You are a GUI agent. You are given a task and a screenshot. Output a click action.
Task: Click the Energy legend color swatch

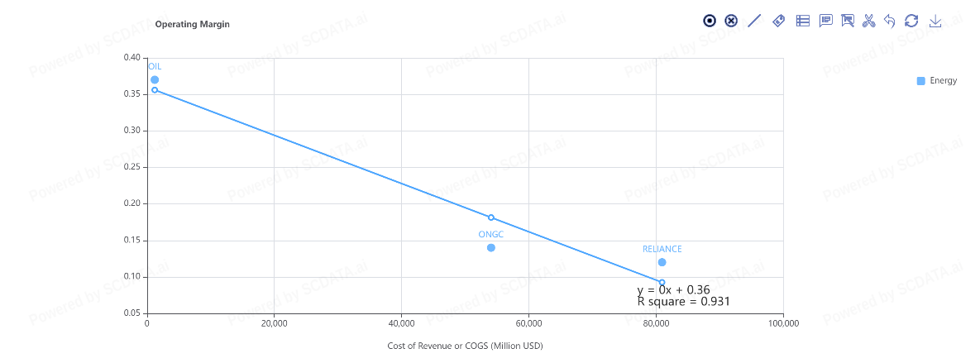point(921,80)
